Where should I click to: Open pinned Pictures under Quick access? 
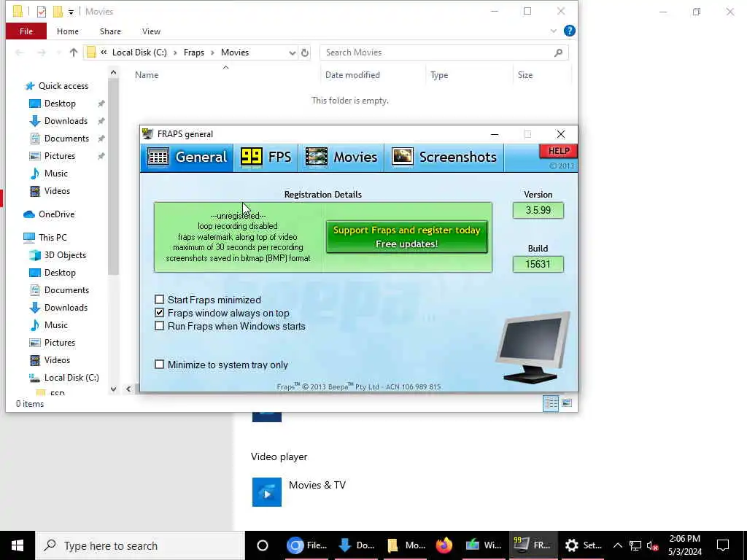(x=59, y=156)
